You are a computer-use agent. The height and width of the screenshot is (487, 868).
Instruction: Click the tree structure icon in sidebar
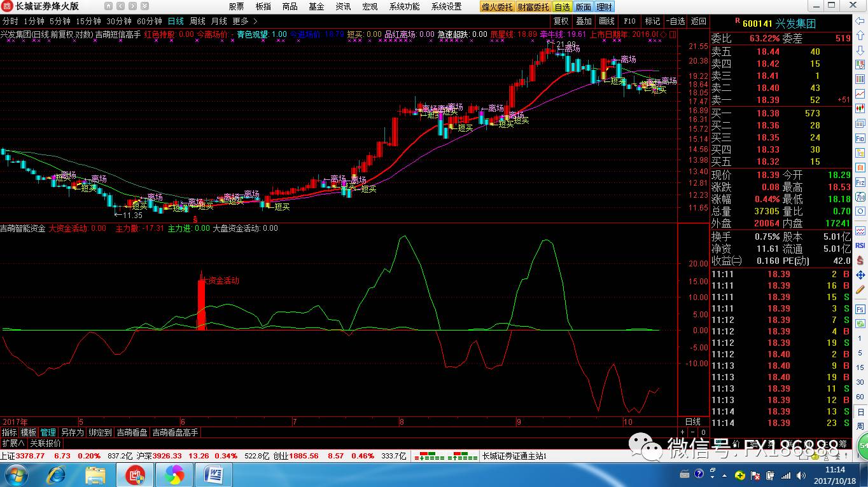pos(860,153)
